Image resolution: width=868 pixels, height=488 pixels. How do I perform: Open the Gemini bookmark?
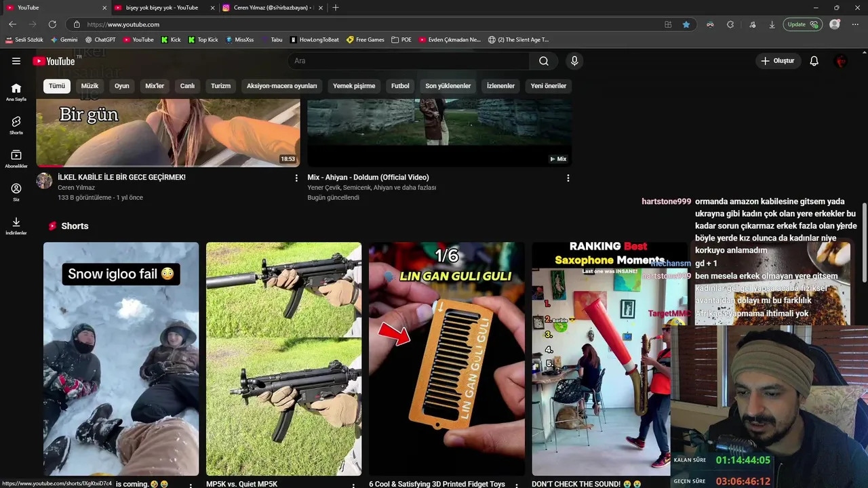(64, 40)
